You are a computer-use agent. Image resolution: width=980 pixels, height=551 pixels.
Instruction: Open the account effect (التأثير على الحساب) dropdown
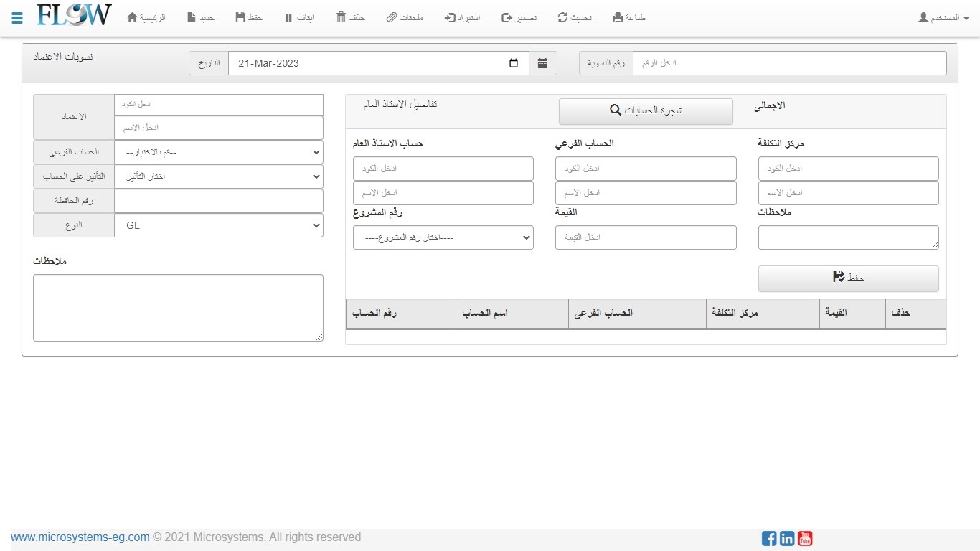pos(218,176)
